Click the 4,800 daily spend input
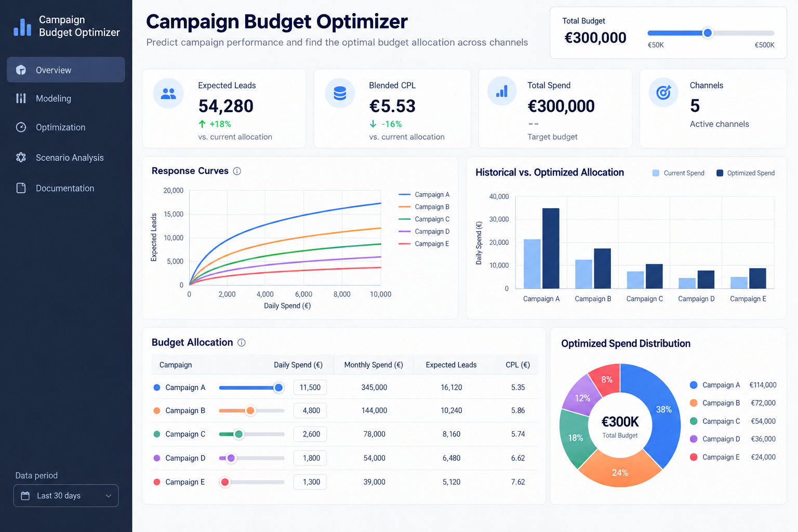Image resolution: width=798 pixels, height=532 pixels. click(x=310, y=410)
